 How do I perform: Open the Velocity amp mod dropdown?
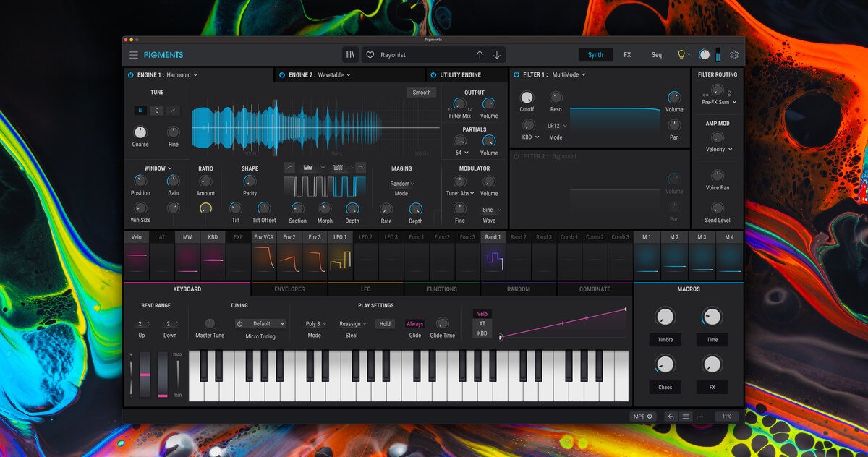(720, 149)
